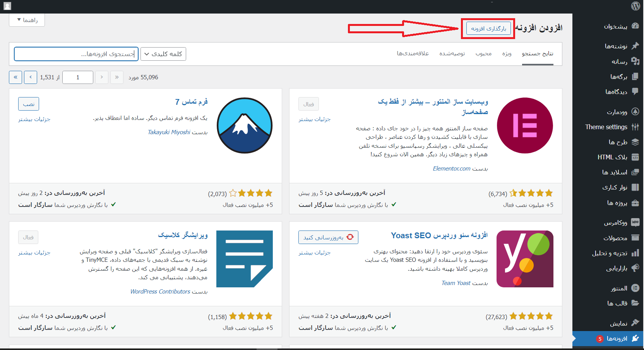Open طرح ها layers icon
The height and width of the screenshot is (350, 644).
coord(635,142)
